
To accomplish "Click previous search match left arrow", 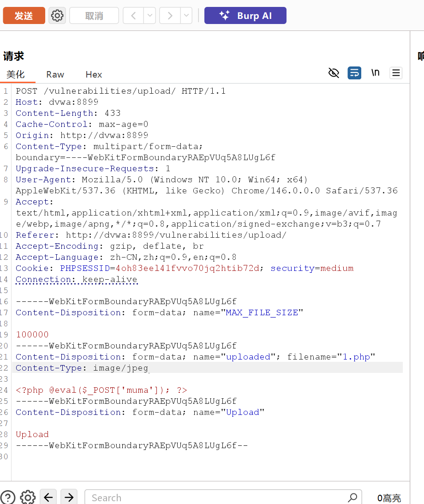I will pos(48,498).
